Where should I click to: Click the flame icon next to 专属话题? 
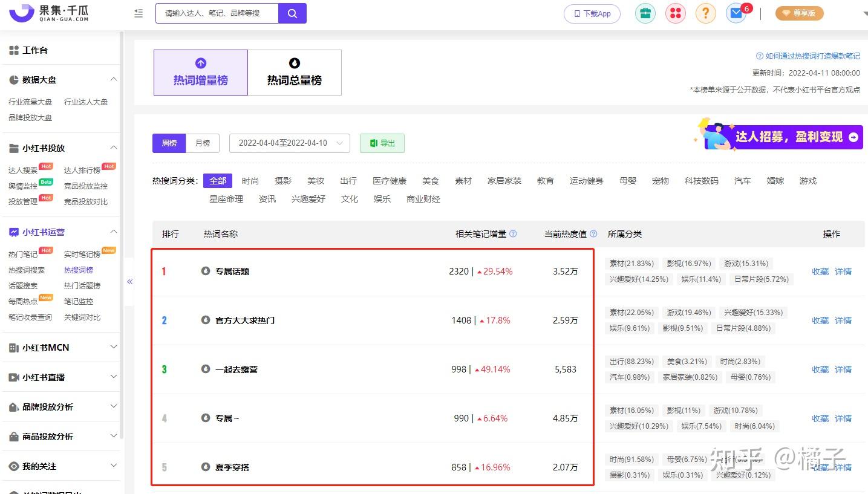[206, 271]
